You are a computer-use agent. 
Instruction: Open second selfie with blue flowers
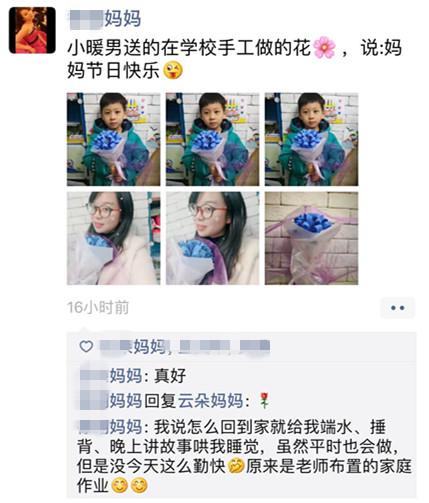pos(212,238)
